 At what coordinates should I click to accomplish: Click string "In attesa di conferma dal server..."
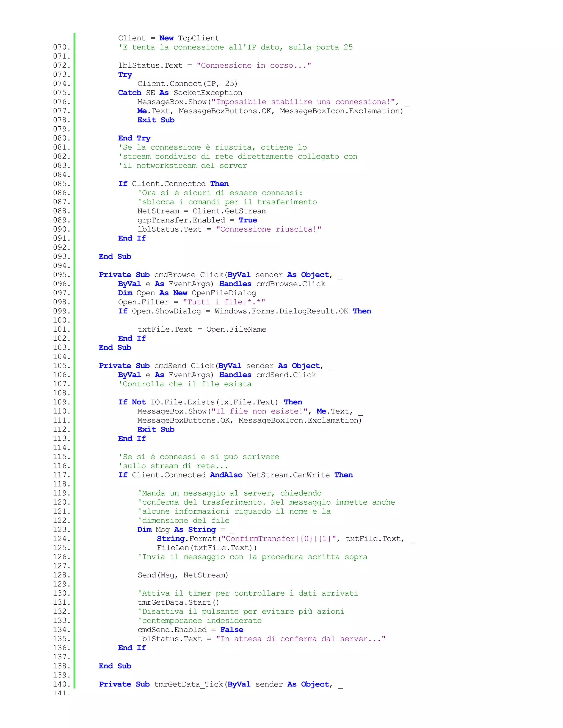300,639
